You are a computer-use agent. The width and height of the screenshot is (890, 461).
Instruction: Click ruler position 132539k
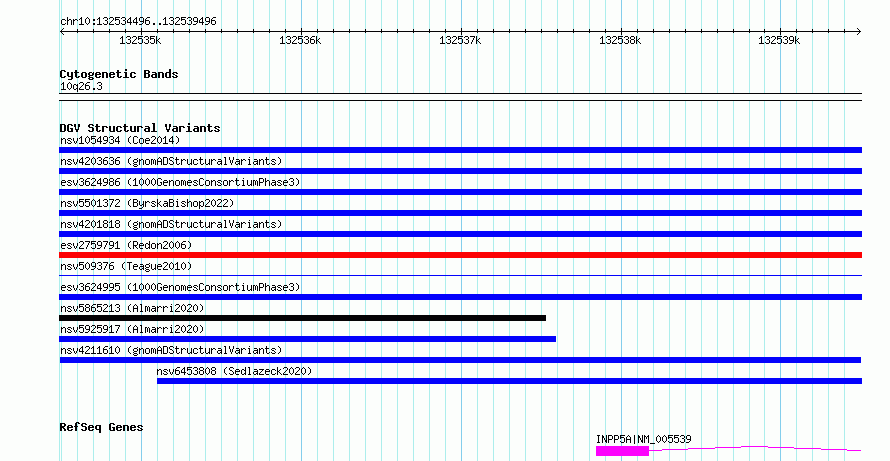pos(779,40)
